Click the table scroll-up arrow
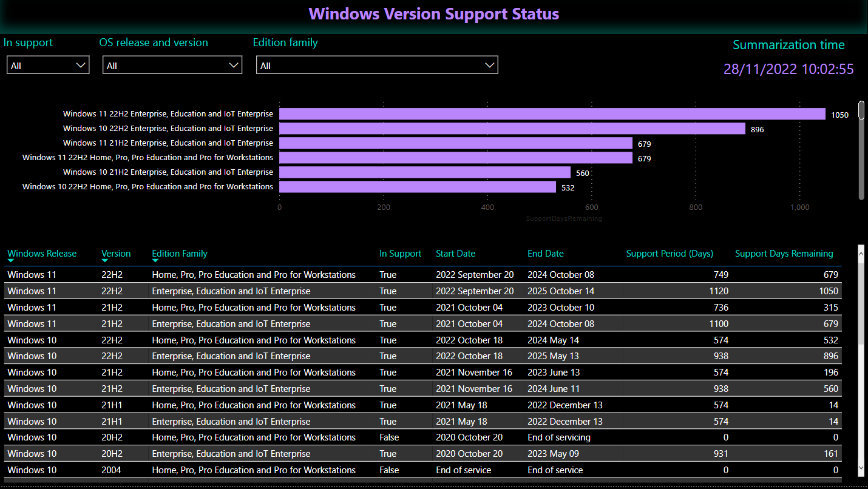Viewport: 868px width, 489px height. coord(861,251)
